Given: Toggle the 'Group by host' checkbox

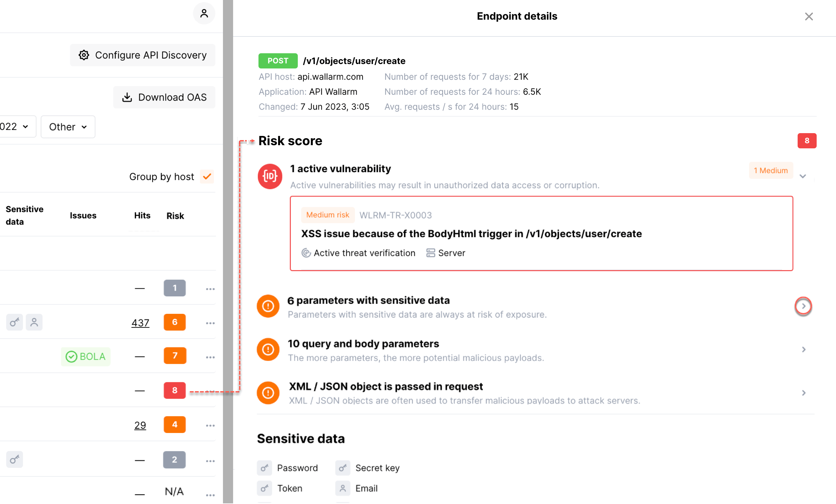Looking at the screenshot, I should click(x=207, y=176).
